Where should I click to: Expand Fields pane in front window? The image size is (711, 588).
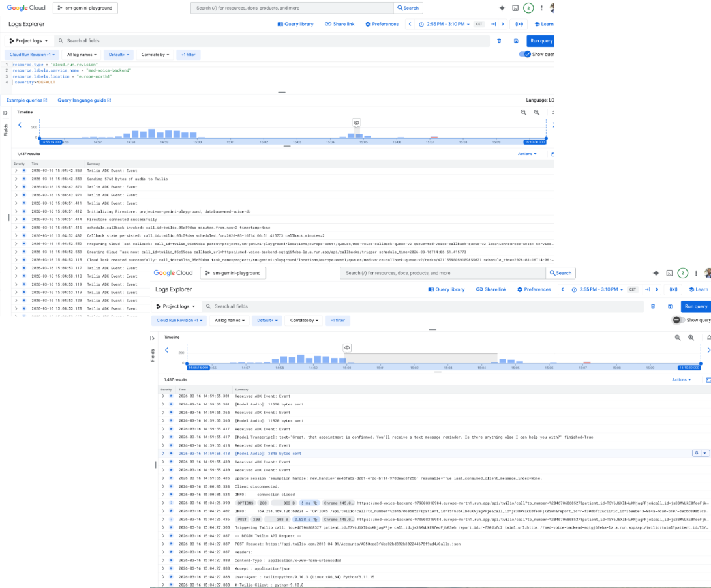pyautogui.click(x=153, y=338)
